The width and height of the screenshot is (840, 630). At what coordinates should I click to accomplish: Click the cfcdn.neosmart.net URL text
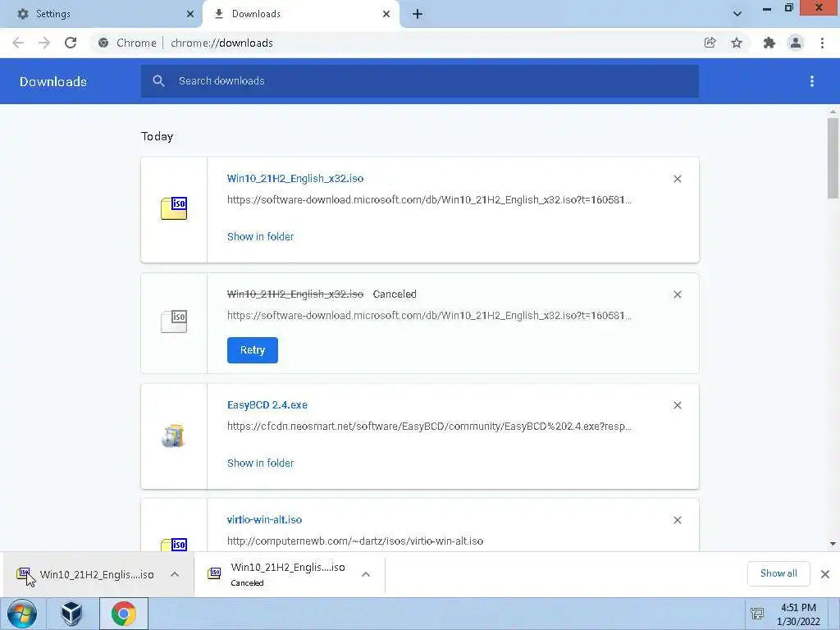pos(429,427)
